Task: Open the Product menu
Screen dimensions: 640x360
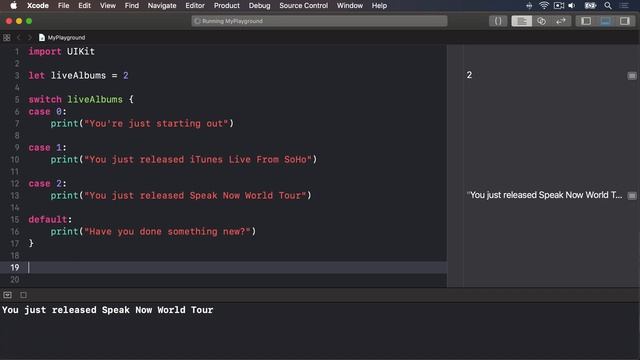Action: [227, 6]
